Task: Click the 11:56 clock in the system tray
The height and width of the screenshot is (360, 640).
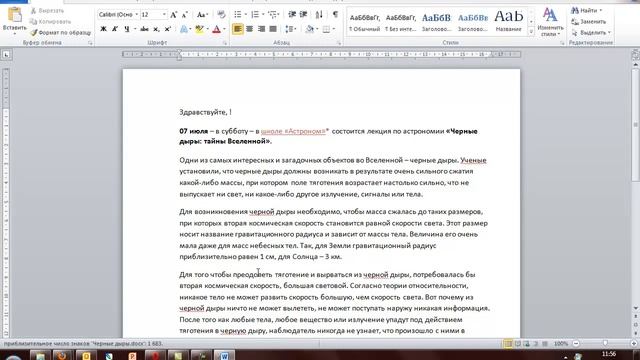Action: pos(608,354)
